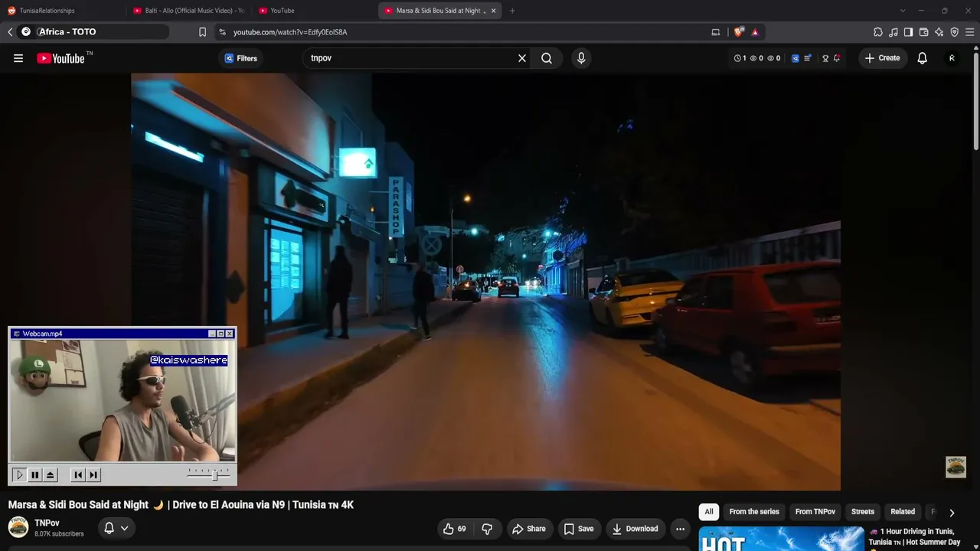Click pause in the Webcam.mp4 window
The image size is (980, 551).
coord(34,475)
